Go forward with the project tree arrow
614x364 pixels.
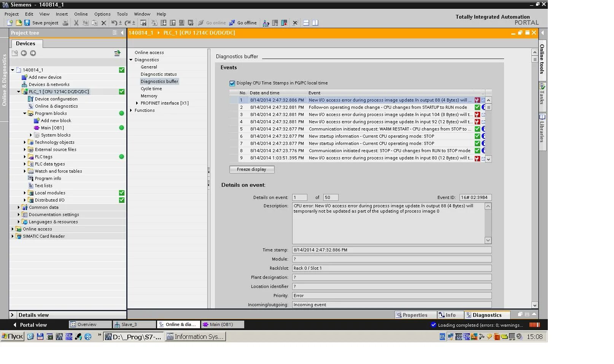click(33, 53)
